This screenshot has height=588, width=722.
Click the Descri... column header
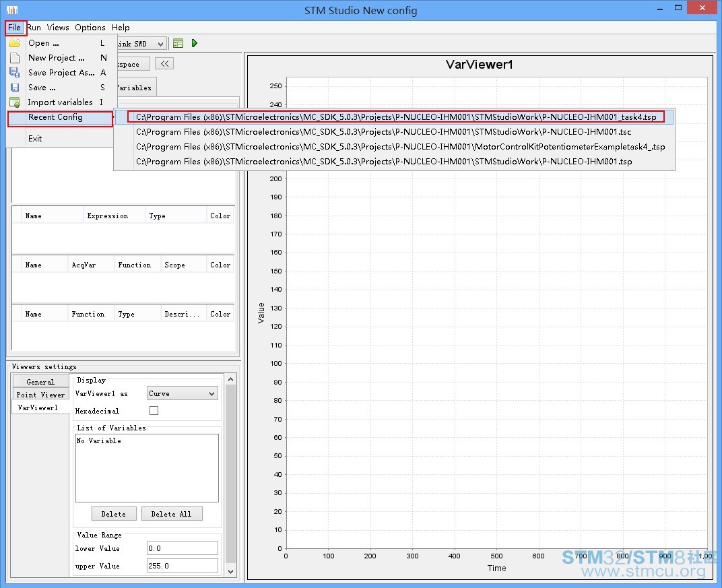pos(183,314)
